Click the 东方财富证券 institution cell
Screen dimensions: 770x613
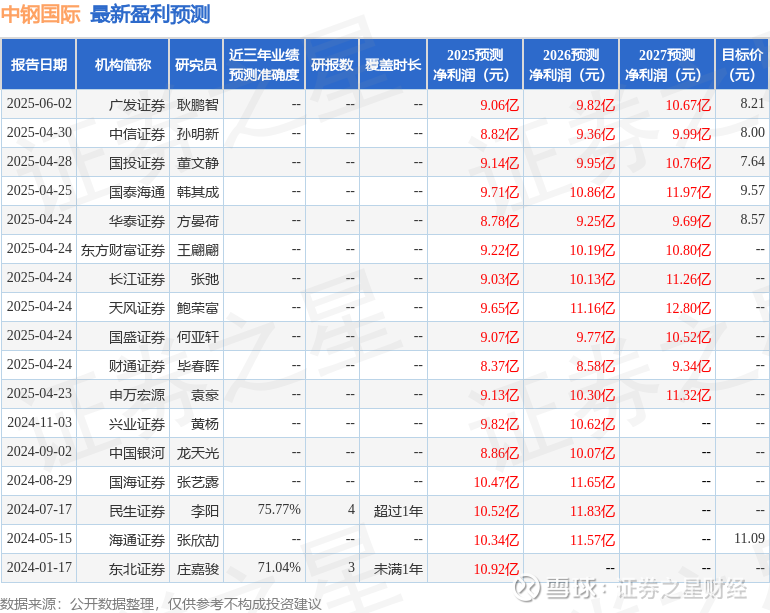click(x=123, y=250)
